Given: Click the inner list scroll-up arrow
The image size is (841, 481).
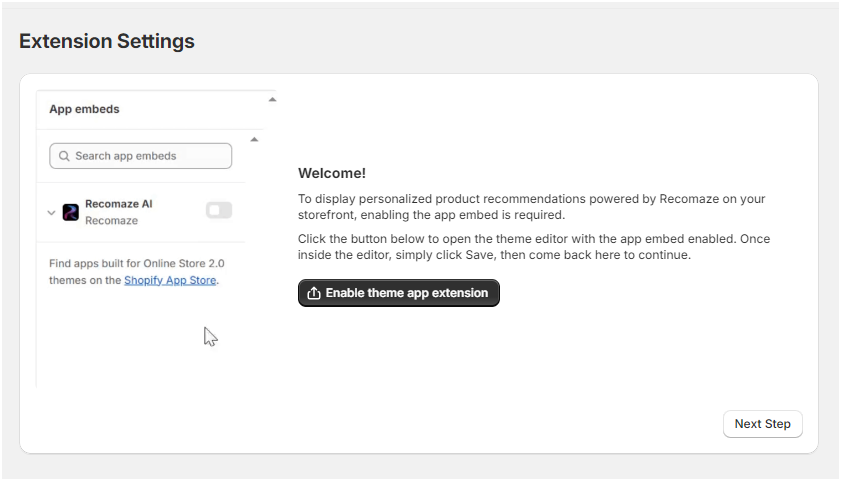Looking at the screenshot, I should 254,140.
